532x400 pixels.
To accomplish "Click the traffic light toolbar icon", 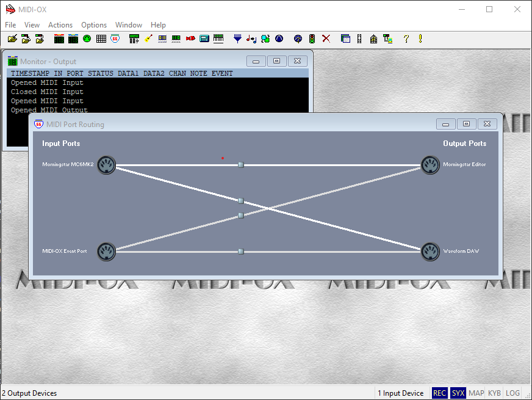I will (312, 38).
